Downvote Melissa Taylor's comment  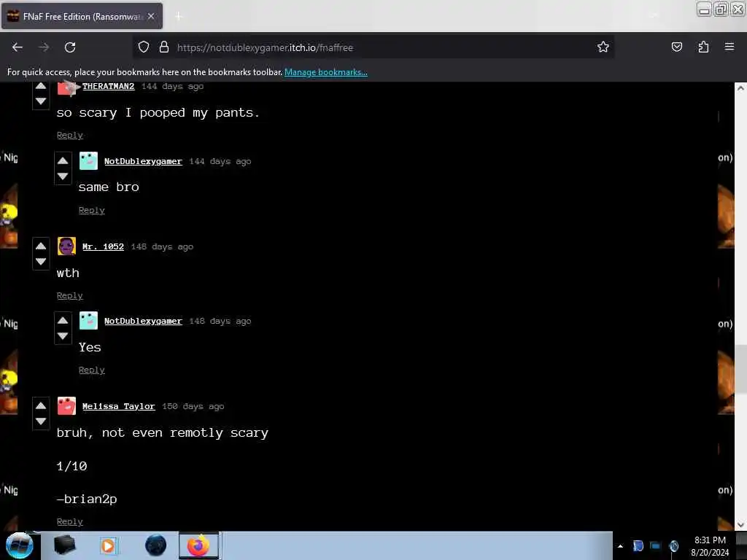41,421
